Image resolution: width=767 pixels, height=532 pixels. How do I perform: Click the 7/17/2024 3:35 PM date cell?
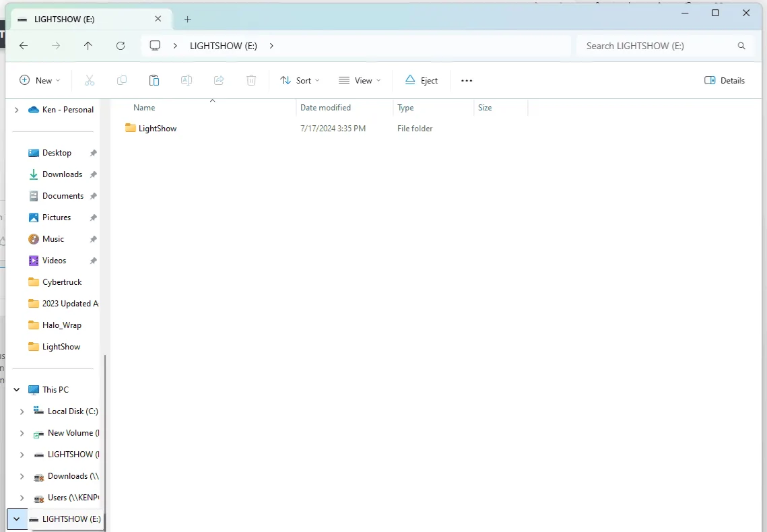point(333,128)
